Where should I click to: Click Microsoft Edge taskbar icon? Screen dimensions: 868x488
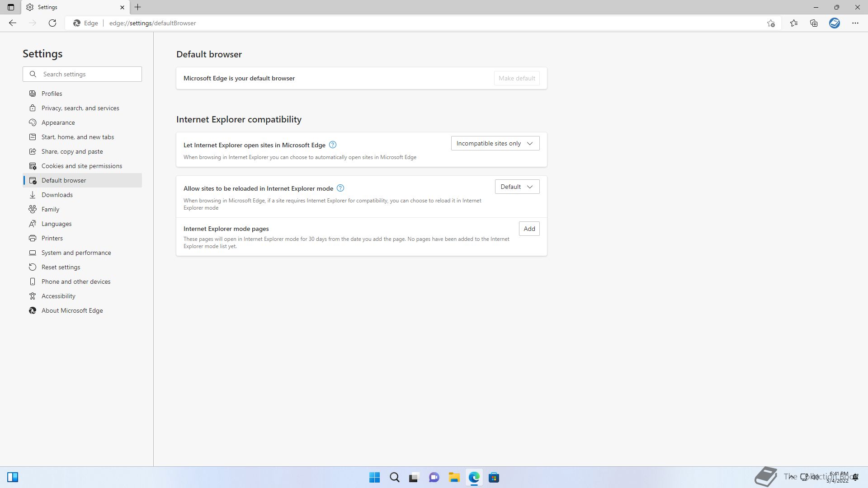(474, 478)
